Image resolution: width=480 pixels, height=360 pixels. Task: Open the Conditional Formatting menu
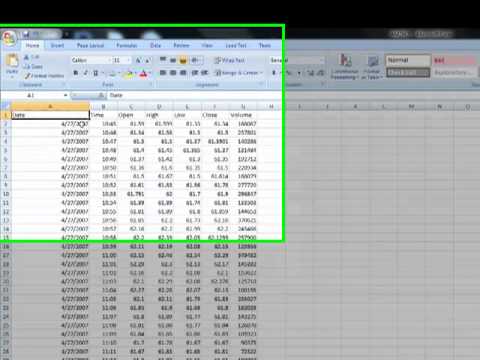(345, 67)
